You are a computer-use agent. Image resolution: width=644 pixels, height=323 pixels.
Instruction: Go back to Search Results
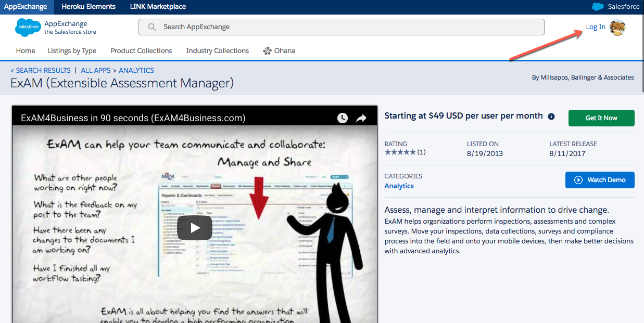click(41, 70)
